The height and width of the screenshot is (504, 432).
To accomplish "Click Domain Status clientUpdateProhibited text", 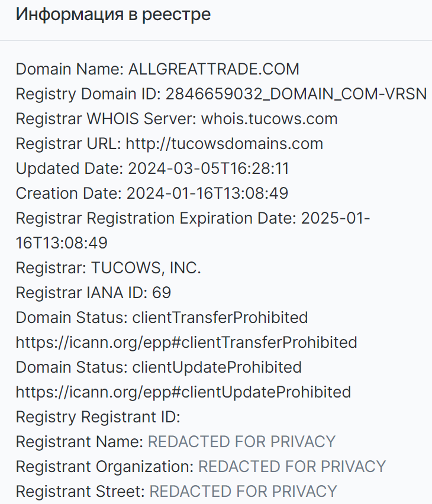I will click(x=159, y=367).
